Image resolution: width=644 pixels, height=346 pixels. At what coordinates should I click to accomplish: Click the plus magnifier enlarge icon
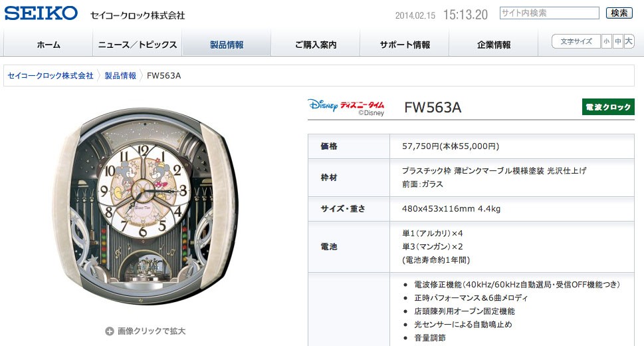tap(109, 331)
